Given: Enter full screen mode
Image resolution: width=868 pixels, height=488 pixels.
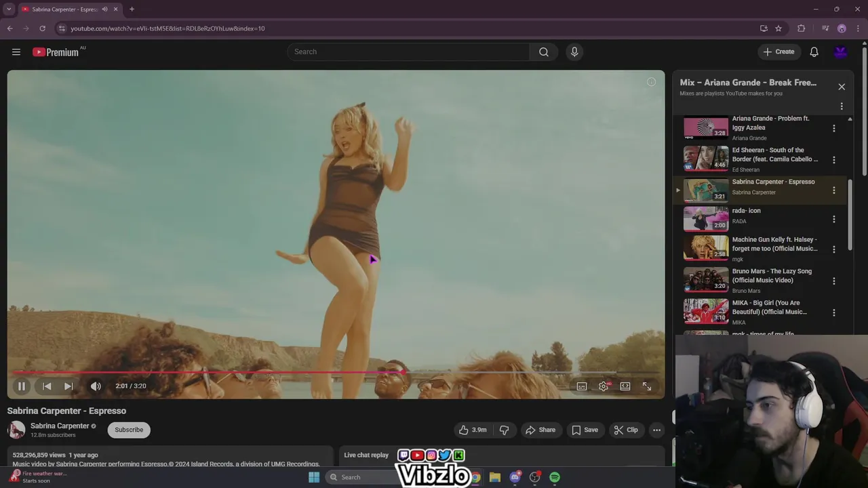Looking at the screenshot, I should coord(647,386).
